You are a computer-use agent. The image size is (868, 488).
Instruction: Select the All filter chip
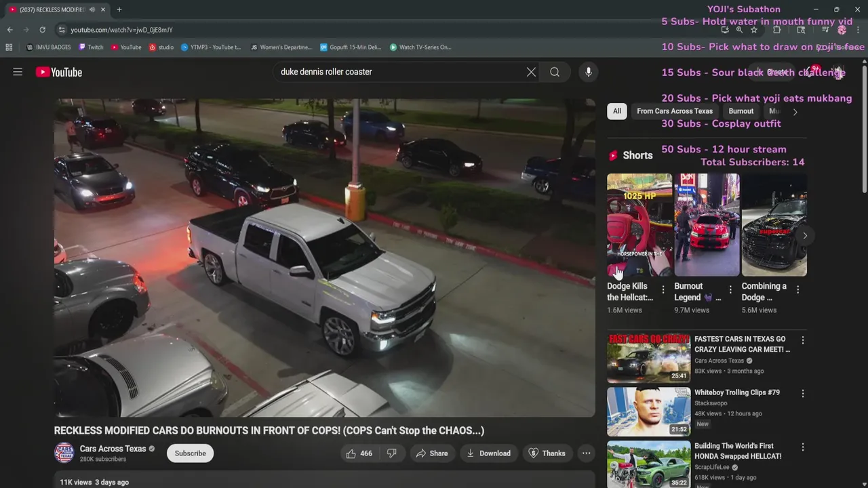[616, 111]
